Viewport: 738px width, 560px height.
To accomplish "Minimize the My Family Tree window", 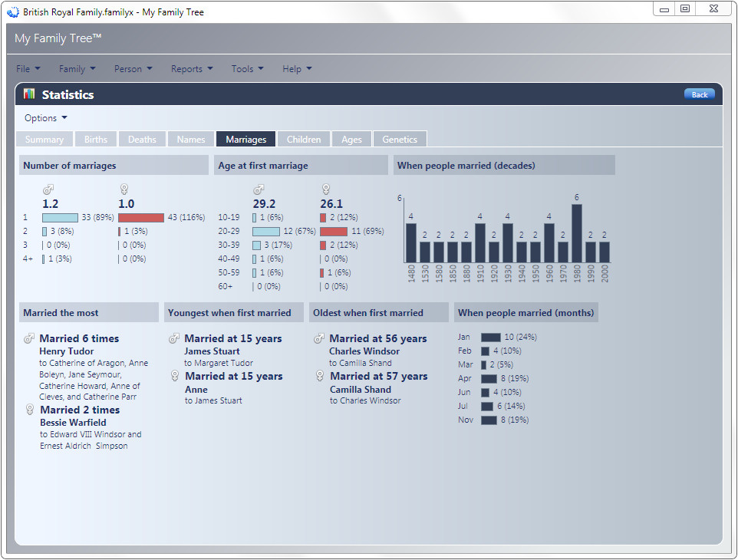I will coord(664,9).
